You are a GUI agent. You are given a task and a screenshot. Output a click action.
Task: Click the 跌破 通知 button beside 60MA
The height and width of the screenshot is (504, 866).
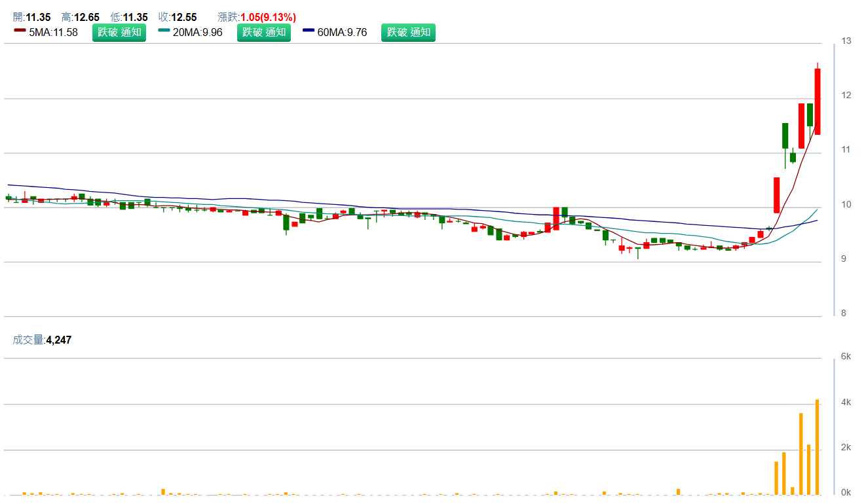tap(409, 32)
